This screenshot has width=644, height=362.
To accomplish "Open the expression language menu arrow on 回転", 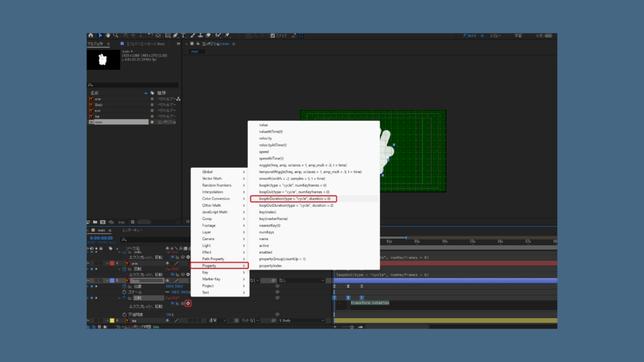I will tap(189, 304).
